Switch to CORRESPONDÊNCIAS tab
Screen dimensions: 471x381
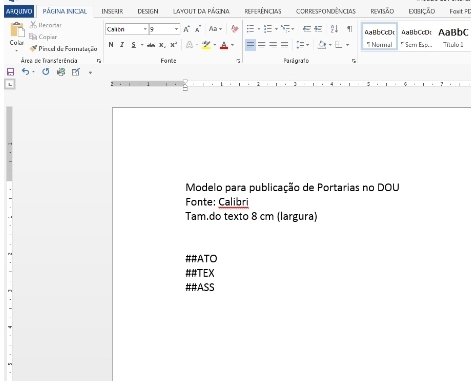326,11
